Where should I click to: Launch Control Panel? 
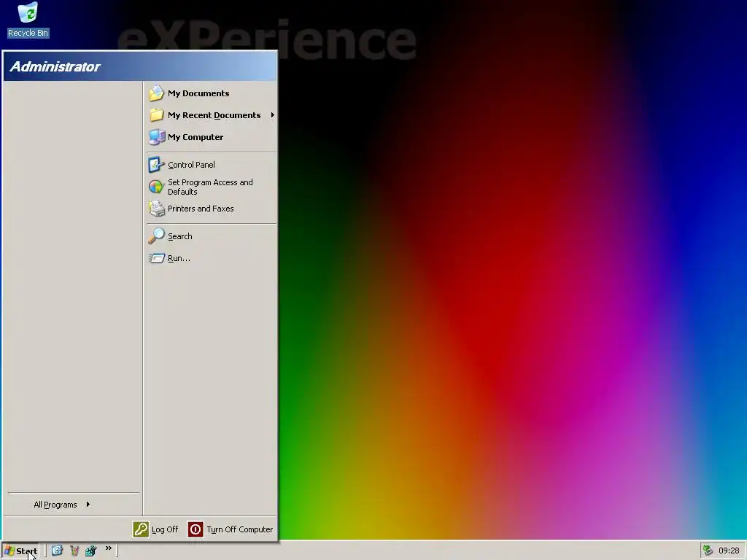click(x=212, y=165)
